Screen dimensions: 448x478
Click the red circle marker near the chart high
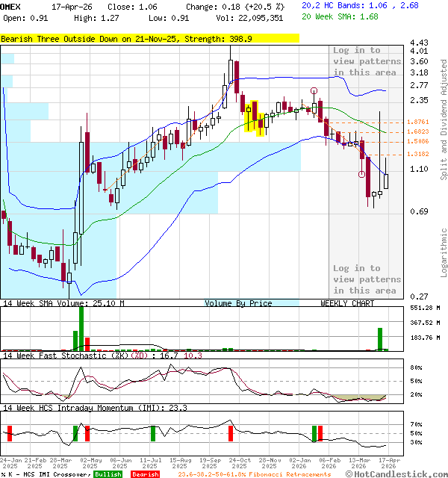pos(314,91)
